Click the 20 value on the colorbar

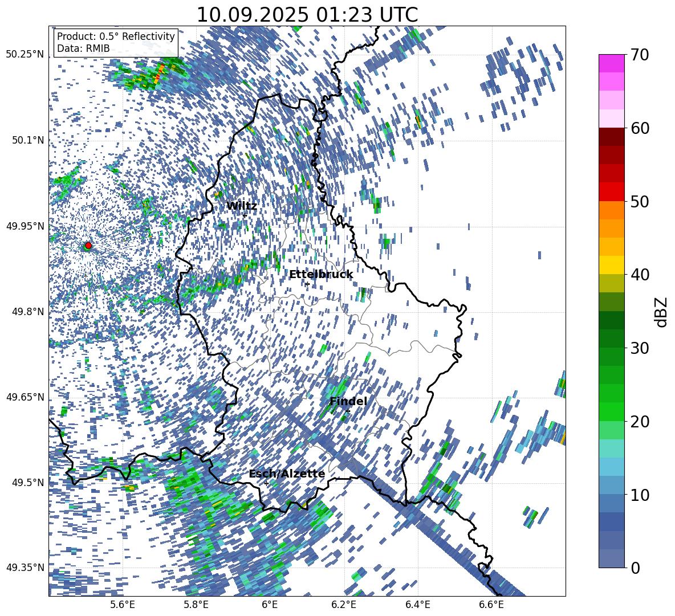tap(639, 421)
